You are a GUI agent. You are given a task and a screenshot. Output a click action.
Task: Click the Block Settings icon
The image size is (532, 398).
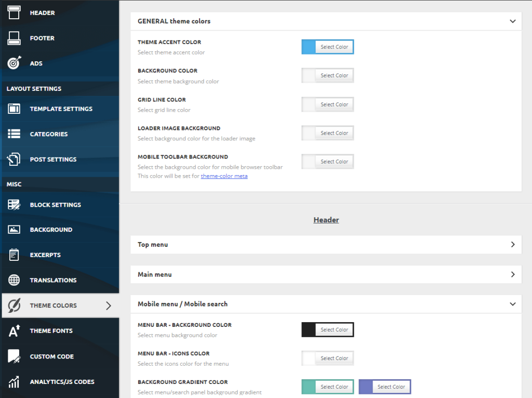tap(14, 205)
